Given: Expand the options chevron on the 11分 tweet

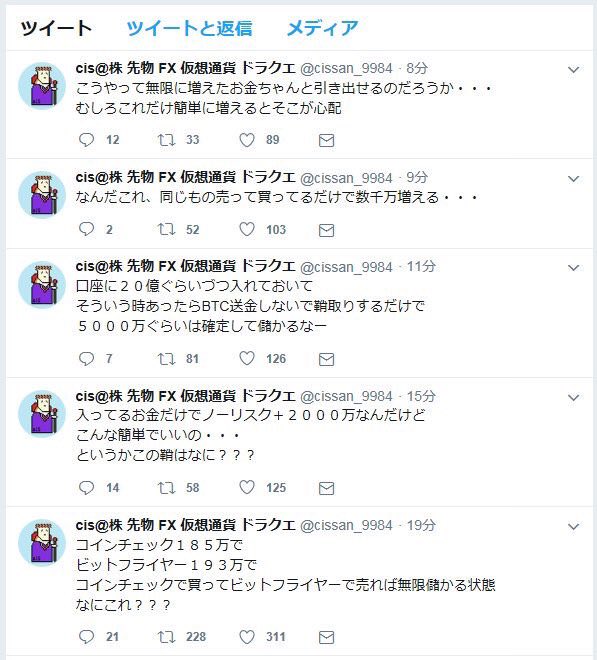Looking at the screenshot, I should pos(573,268).
